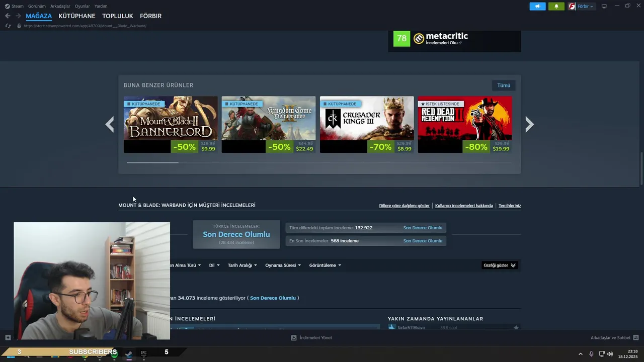Image resolution: width=644 pixels, height=362 pixels.
Task: Expand the Görüntüleme filter dropdown
Action: pos(325,265)
